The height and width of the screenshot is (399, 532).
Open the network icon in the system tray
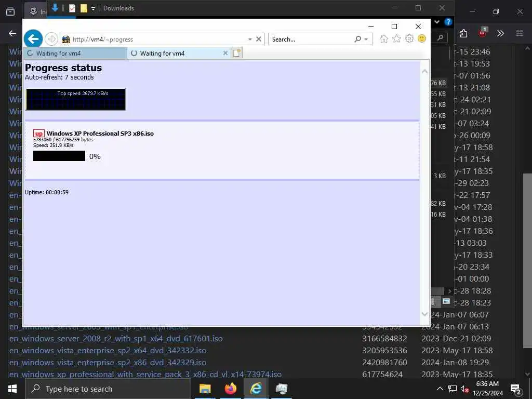click(x=453, y=389)
